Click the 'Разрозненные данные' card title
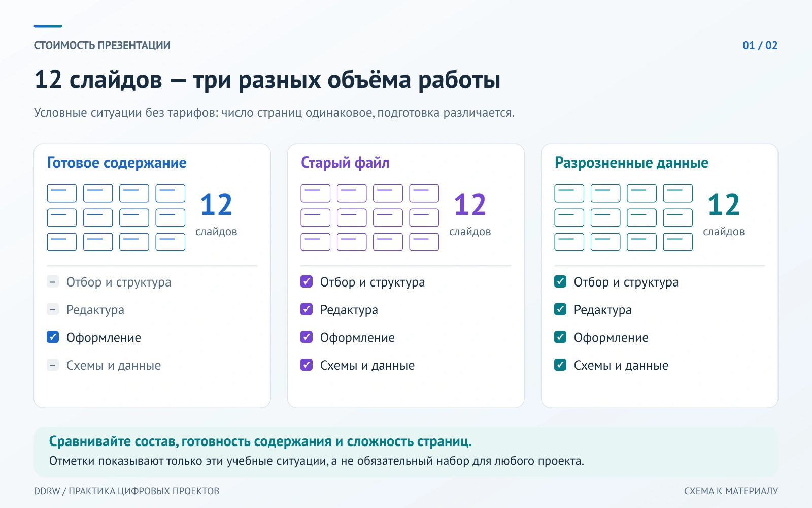 pos(631,163)
